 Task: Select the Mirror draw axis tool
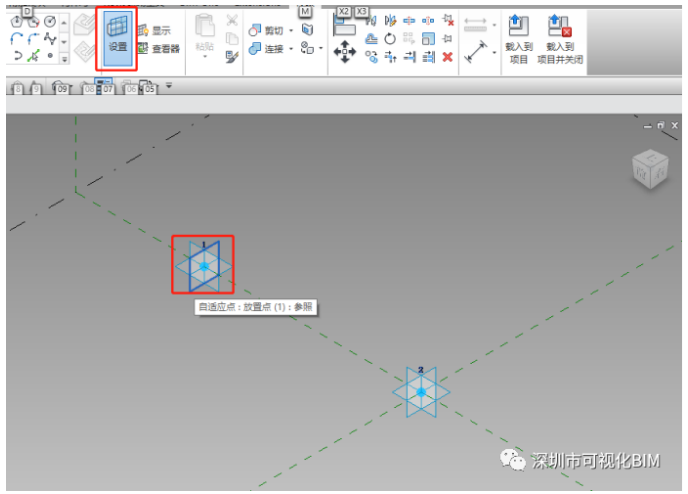pos(390,20)
